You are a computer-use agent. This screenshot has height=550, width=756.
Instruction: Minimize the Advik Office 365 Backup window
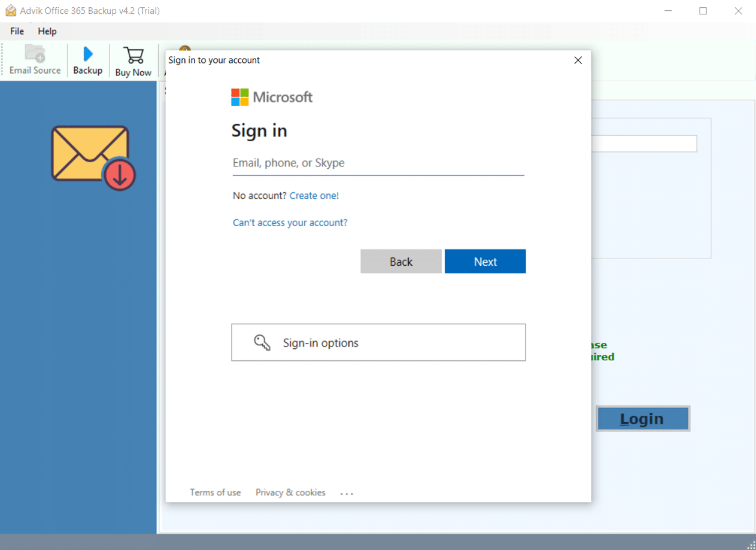[x=668, y=11]
